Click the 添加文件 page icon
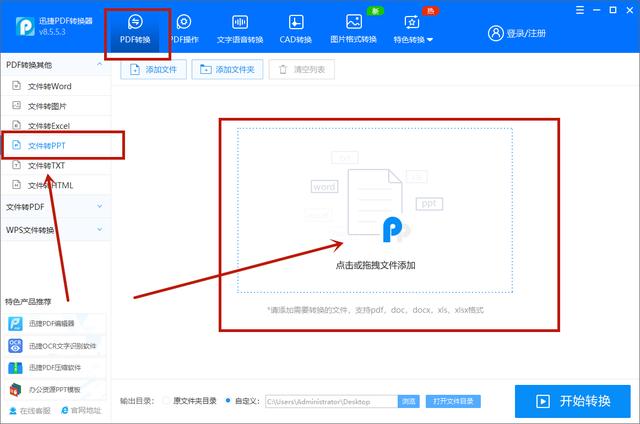 tap(135, 69)
